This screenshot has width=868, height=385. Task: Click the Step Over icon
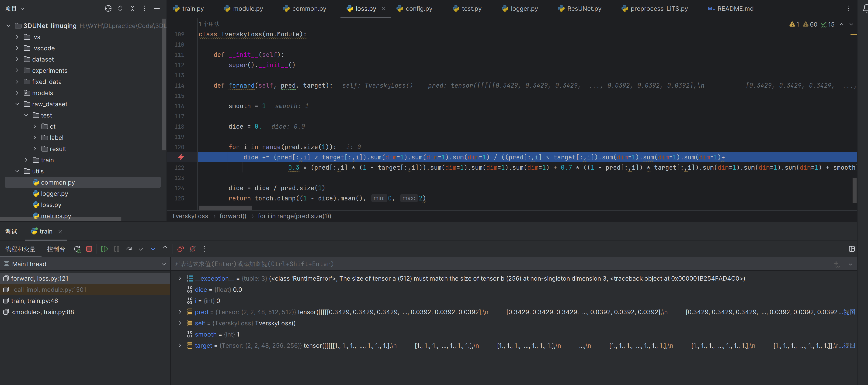coord(129,249)
